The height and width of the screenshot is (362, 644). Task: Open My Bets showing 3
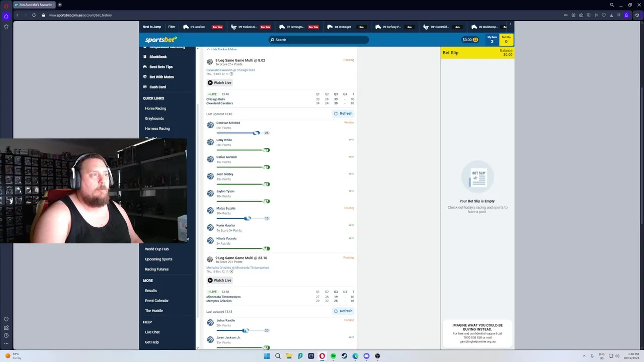click(492, 40)
